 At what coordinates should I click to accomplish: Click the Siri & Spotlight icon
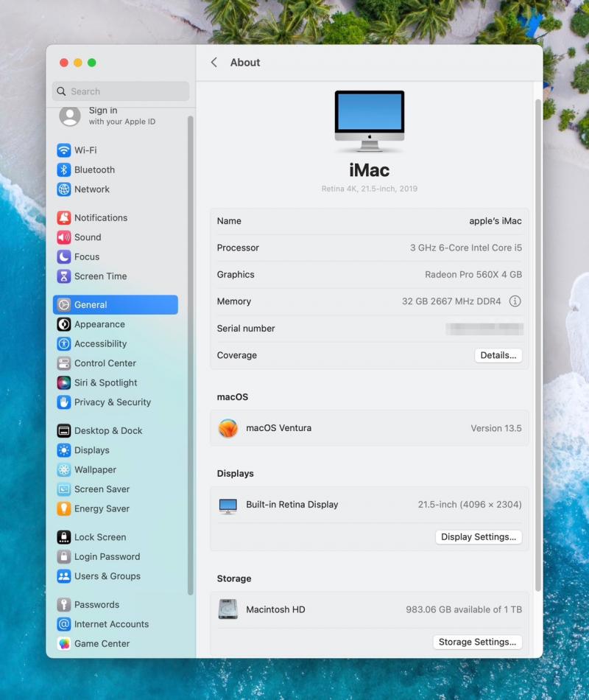tap(64, 383)
